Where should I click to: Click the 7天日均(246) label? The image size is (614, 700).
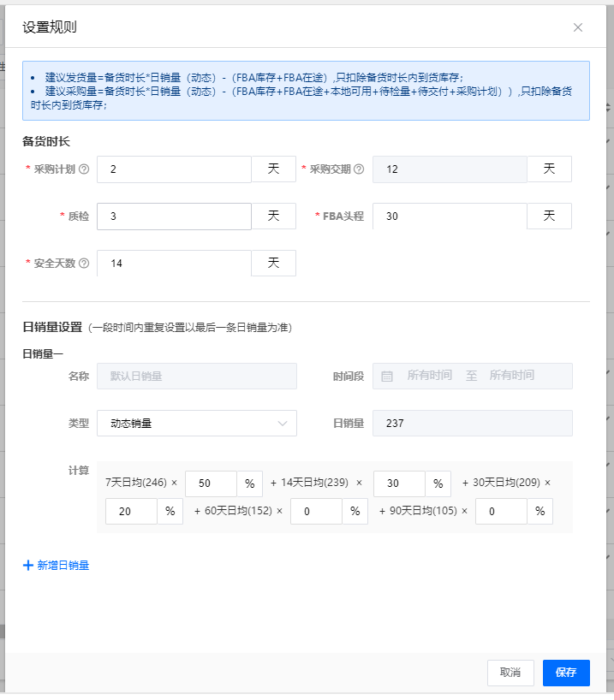(x=136, y=483)
